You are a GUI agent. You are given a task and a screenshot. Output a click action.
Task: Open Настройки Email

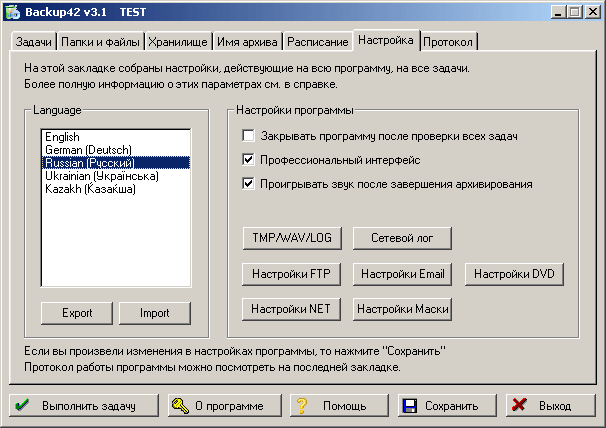402,274
